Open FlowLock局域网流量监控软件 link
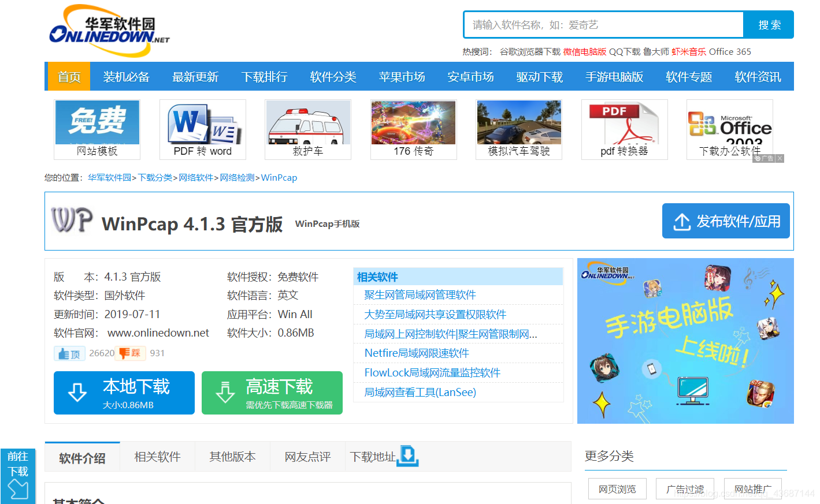This screenshot has width=820, height=504. click(432, 373)
